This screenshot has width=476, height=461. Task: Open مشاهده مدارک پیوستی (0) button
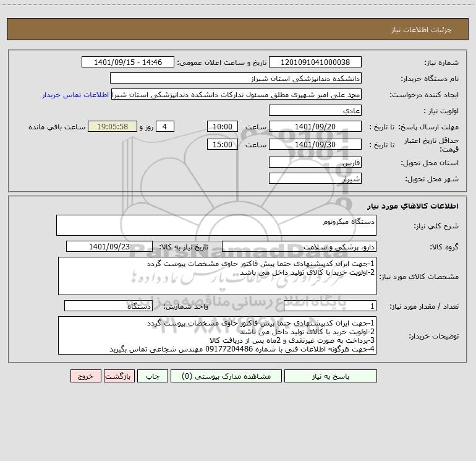tap(226, 376)
